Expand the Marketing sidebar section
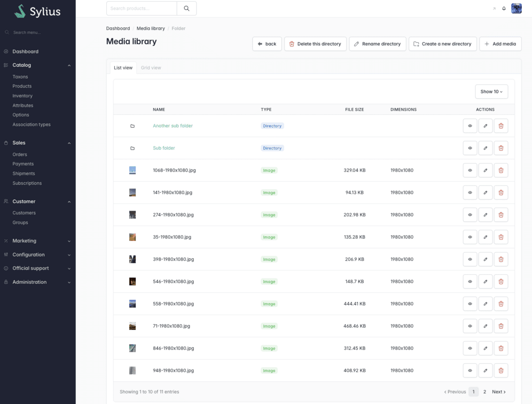 click(38, 240)
